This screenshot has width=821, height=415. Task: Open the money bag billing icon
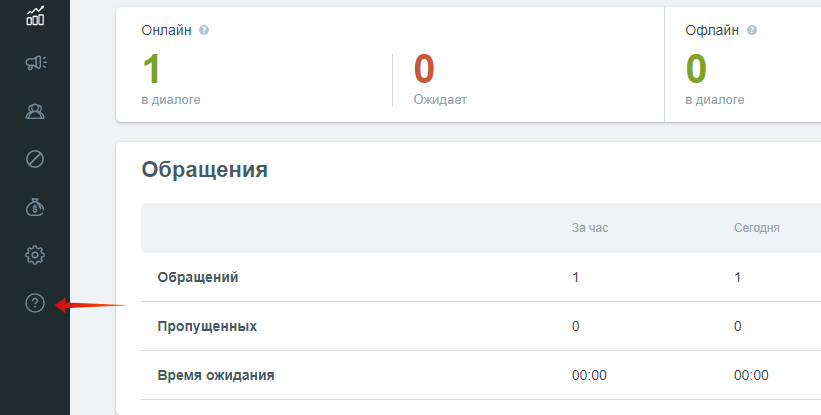pyautogui.click(x=35, y=207)
